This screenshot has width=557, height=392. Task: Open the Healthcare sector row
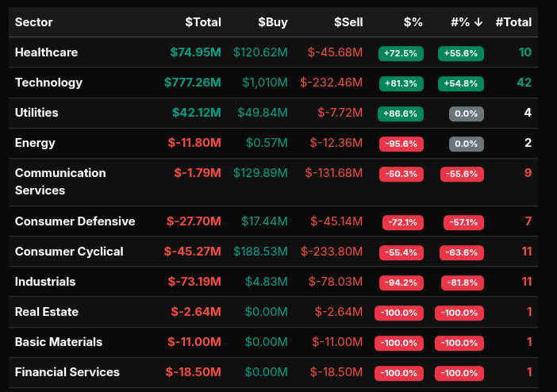pos(46,52)
